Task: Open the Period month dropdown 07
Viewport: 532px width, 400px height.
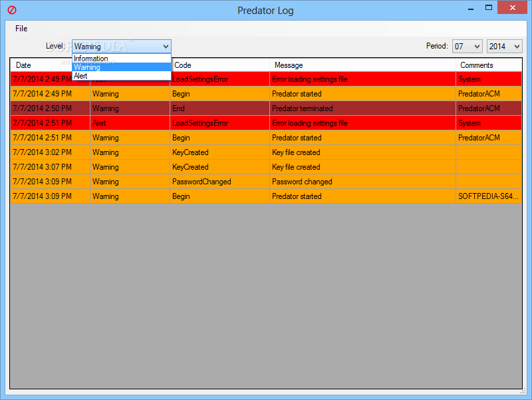Action: (467, 47)
